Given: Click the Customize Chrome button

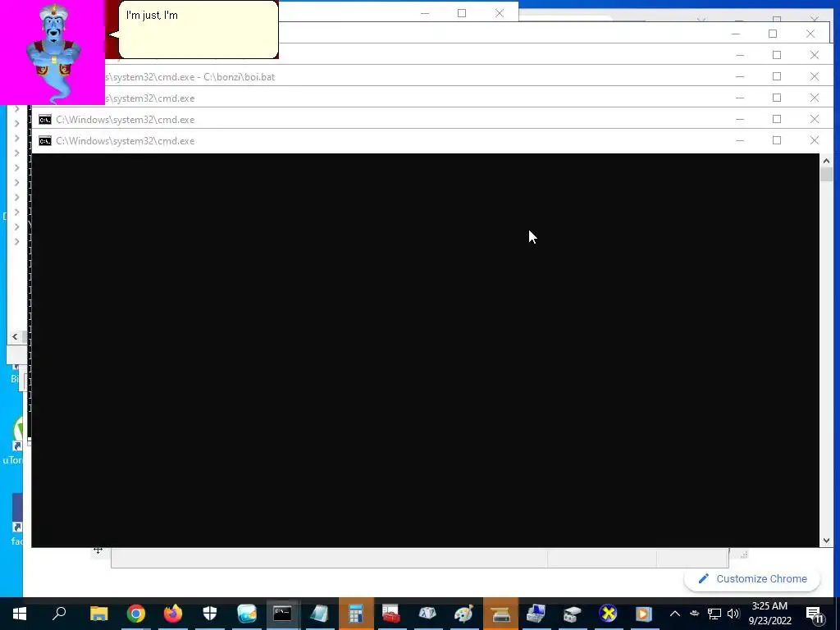Looking at the screenshot, I should [752, 578].
